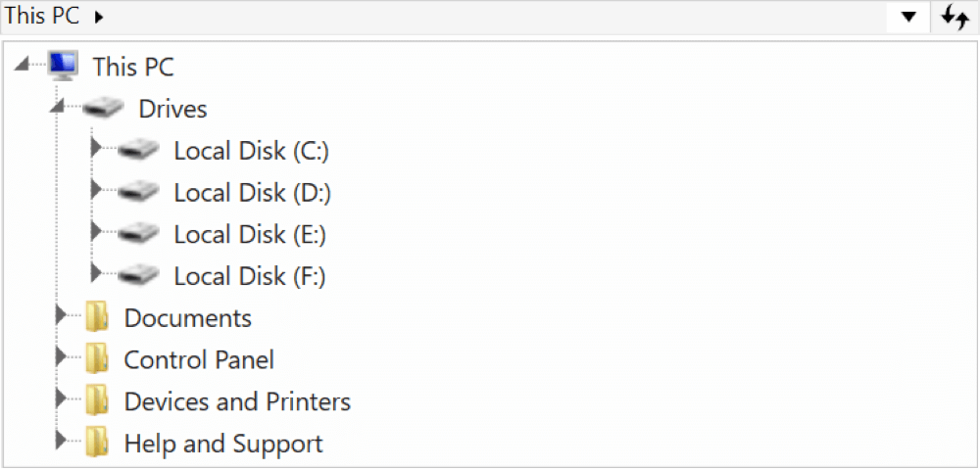Click the Documents folder icon

pyautogui.click(x=96, y=318)
